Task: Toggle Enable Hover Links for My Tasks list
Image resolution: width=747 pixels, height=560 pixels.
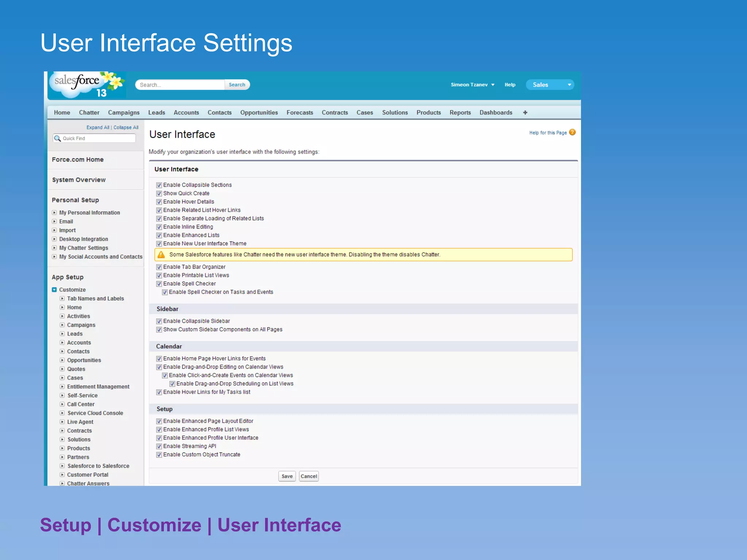Action: [x=159, y=392]
